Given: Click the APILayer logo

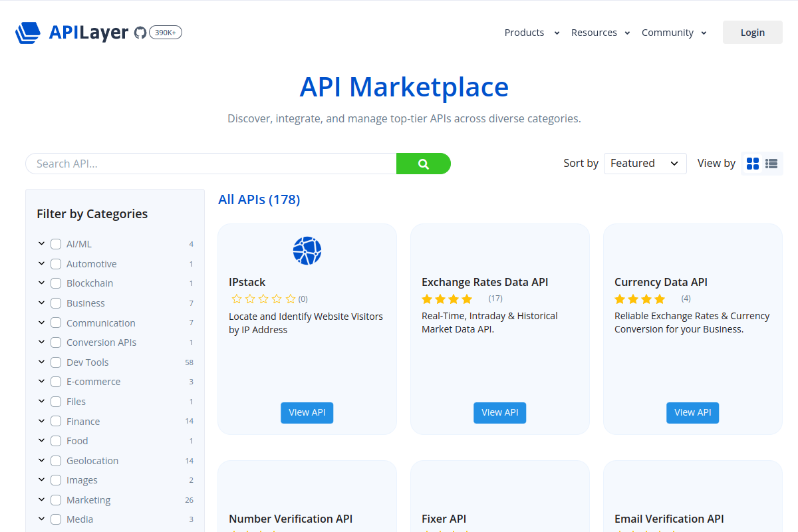Looking at the screenshot, I should point(72,33).
